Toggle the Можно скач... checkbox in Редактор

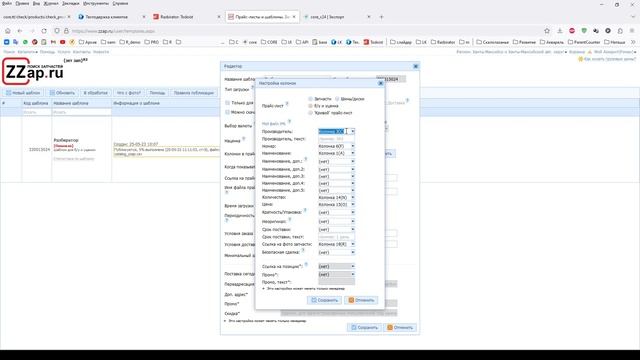[228, 112]
